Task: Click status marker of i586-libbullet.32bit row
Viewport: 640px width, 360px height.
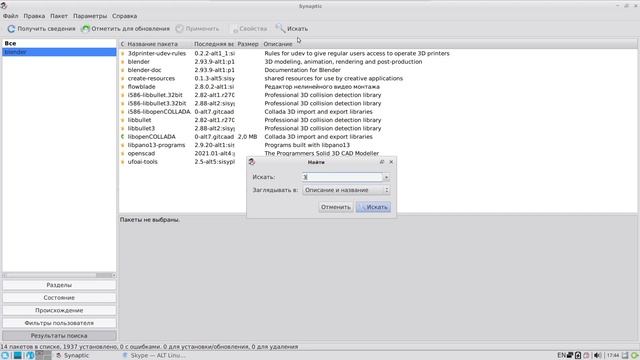Action: pyautogui.click(x=122, y=95)
